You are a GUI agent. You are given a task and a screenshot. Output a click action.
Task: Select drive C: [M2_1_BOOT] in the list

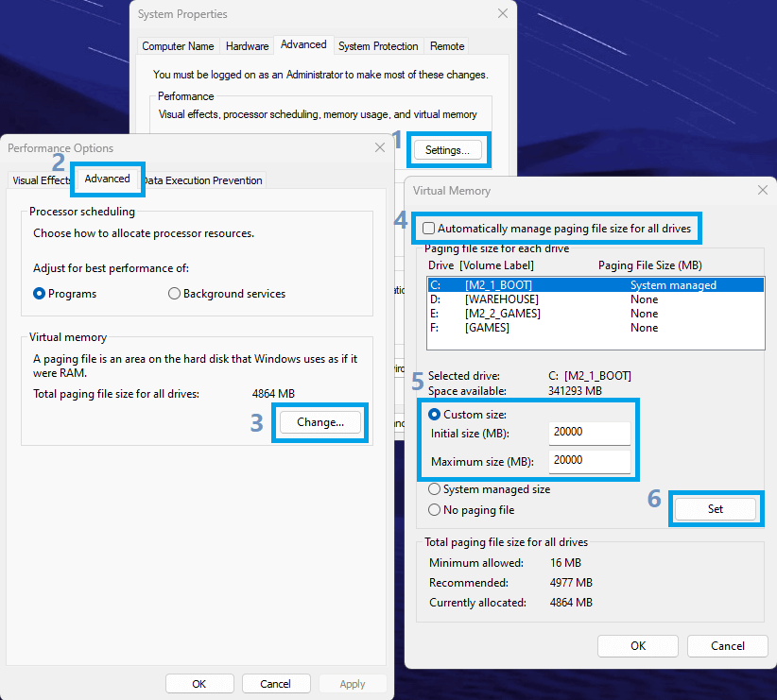click(596, 285)
